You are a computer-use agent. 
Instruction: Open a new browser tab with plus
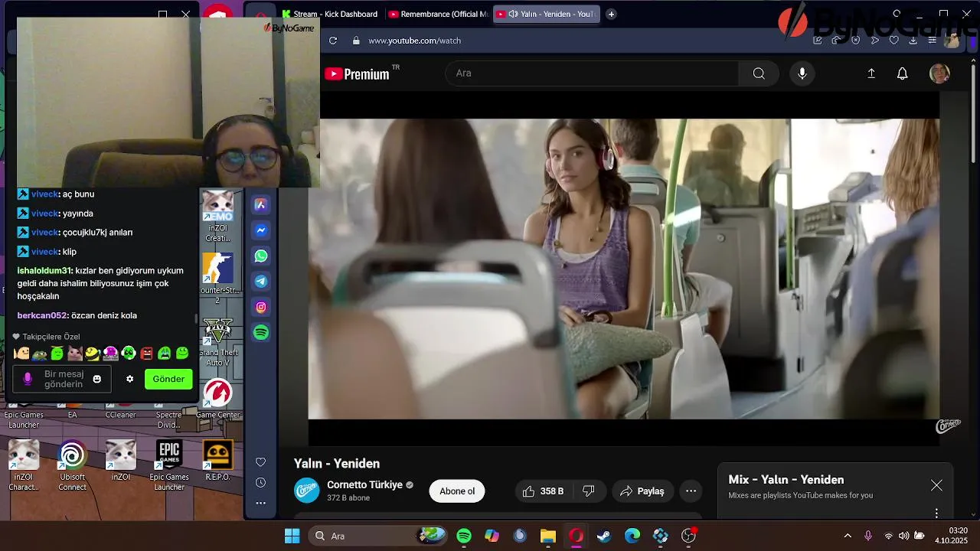click(611, 14)
